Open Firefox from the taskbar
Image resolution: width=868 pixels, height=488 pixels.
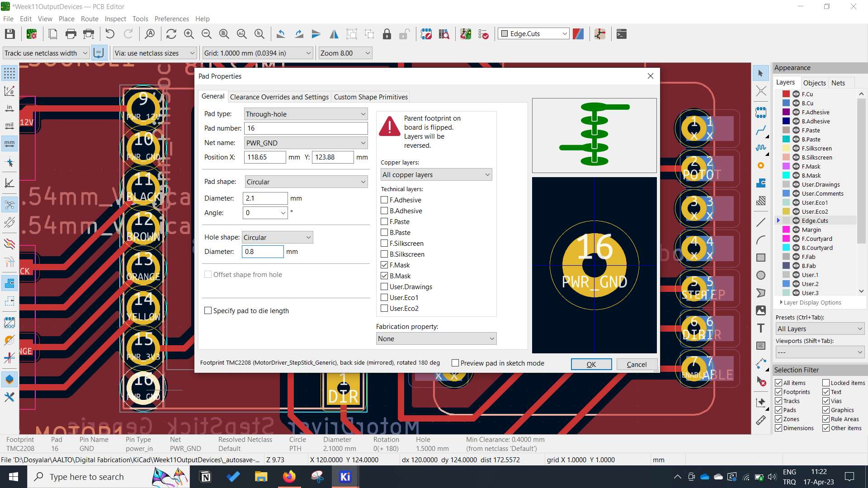click(289, 477)
